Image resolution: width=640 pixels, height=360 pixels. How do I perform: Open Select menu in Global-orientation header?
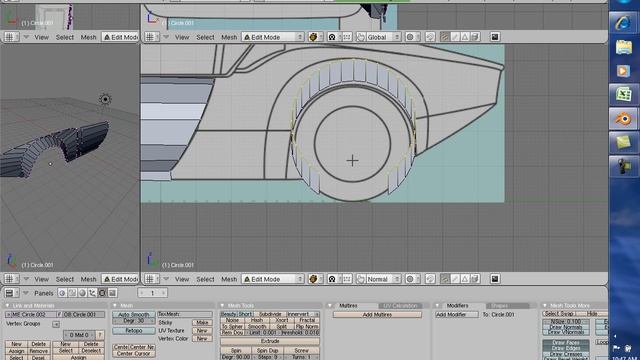point(205,37)
